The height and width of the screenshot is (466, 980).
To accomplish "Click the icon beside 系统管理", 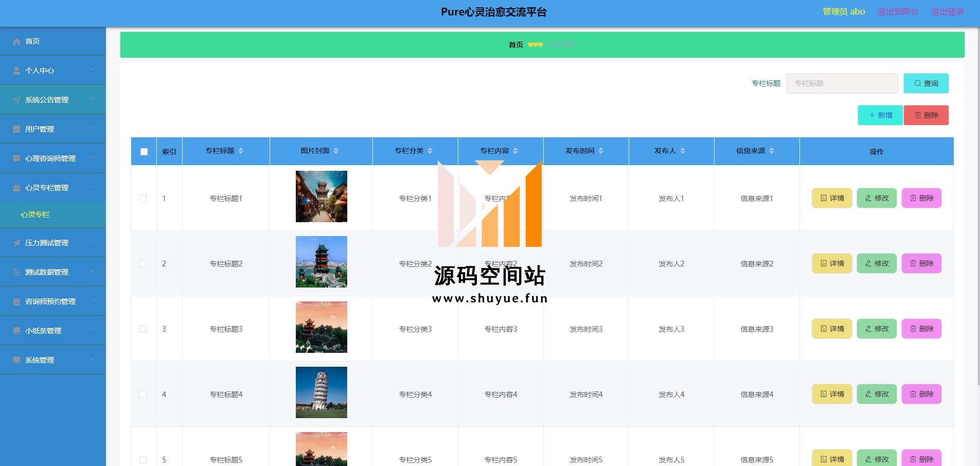I will (x=17, y=360).
